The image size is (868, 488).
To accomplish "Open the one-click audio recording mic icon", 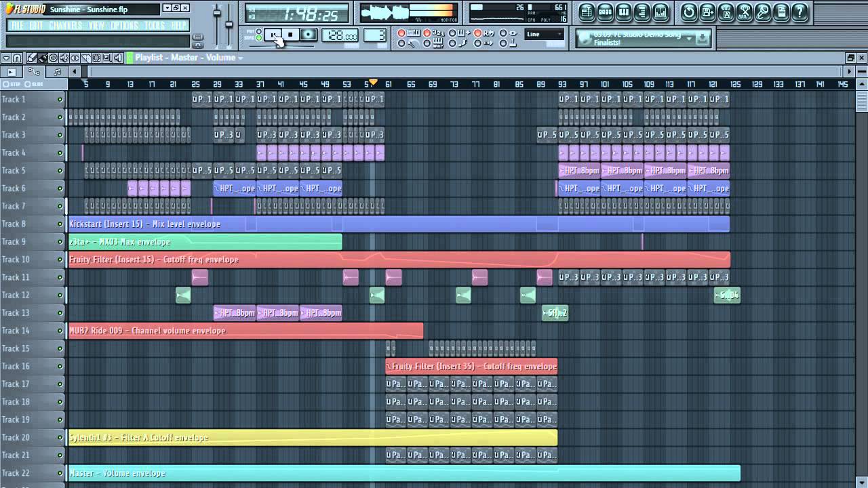I will coord(763,12).
